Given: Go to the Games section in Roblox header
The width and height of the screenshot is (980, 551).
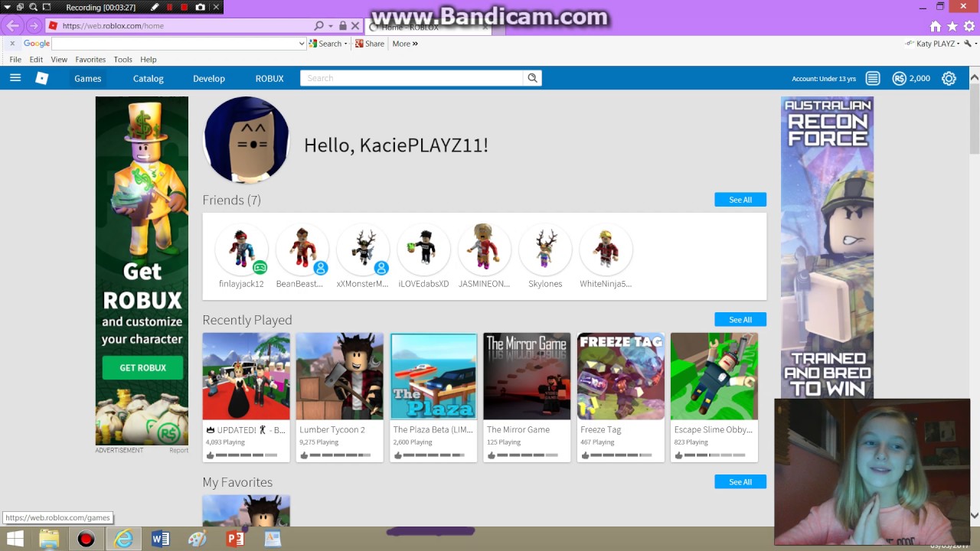Looking at the screenshot, I should 88,78.
